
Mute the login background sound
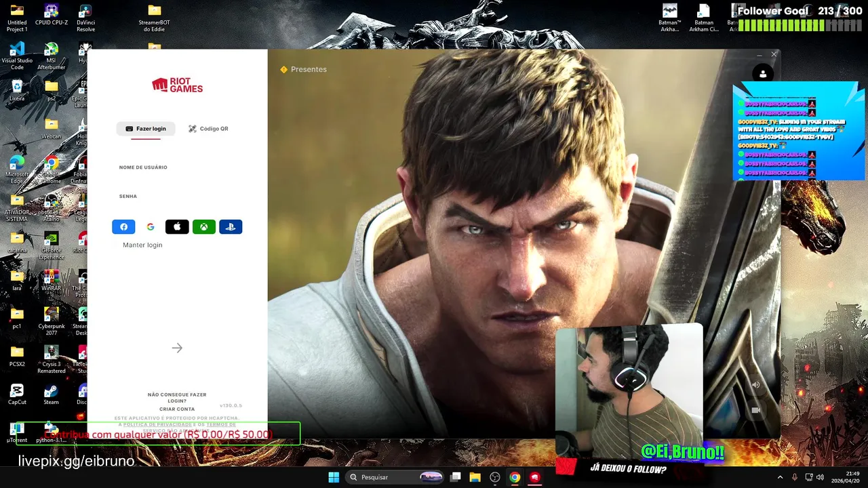755,385
